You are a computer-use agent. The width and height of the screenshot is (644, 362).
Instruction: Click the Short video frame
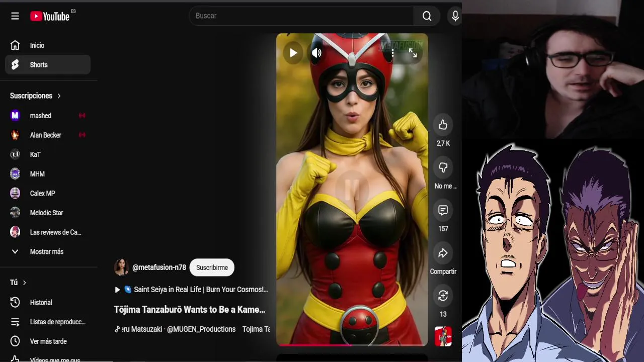point(352,190)
